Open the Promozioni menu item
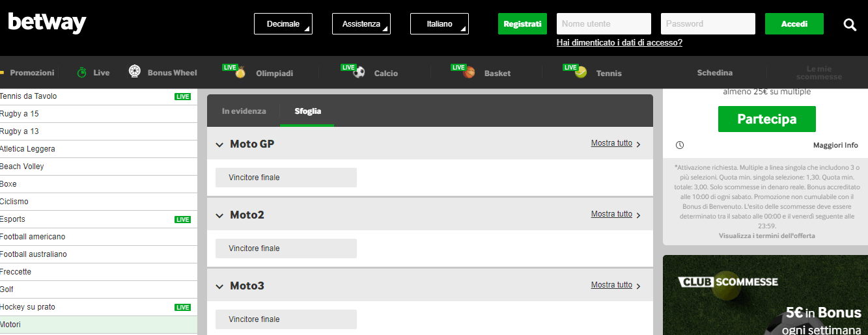Image resolution: width=868 pixels, height=335 pixels. [x=32, y=73]
